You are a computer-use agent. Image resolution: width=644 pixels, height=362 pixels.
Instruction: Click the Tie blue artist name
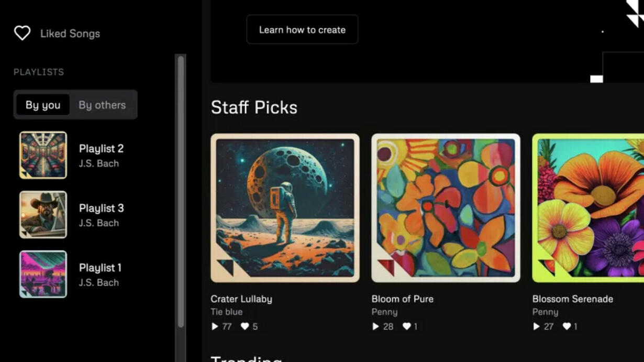click(x=226, y=312)
